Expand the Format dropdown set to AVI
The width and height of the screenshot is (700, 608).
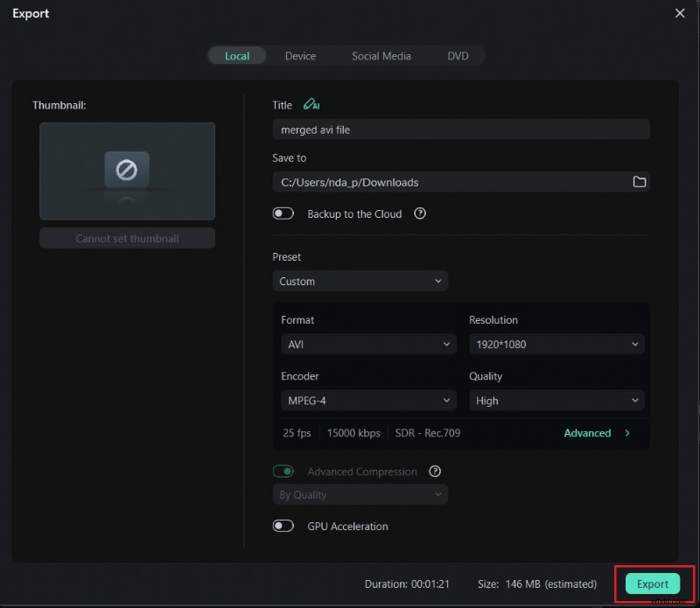click(x=367, y=344)
